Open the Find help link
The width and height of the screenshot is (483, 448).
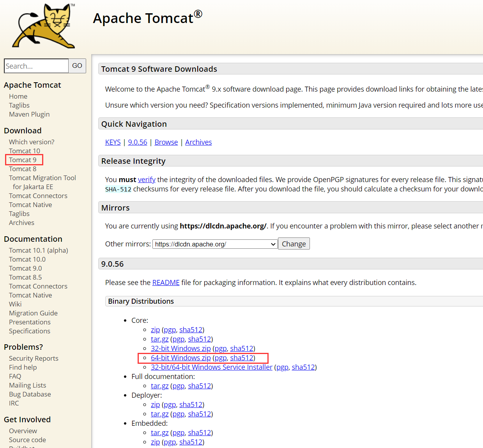pyautogui.click(x=23, y=367)
